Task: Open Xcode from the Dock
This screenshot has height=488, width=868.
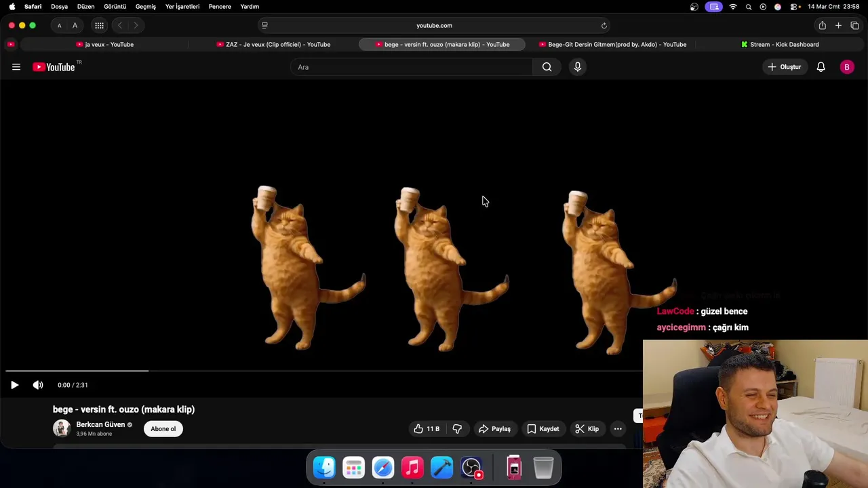Action: coord(441,468)
